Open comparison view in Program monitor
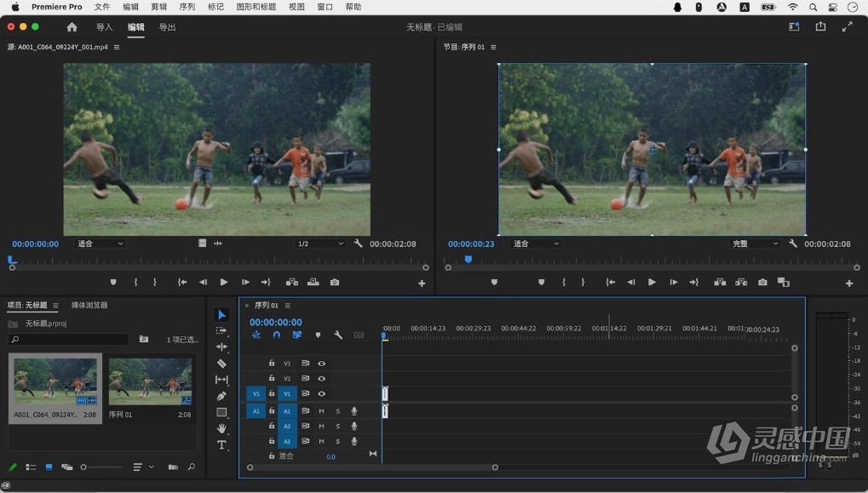 point(784,282)
